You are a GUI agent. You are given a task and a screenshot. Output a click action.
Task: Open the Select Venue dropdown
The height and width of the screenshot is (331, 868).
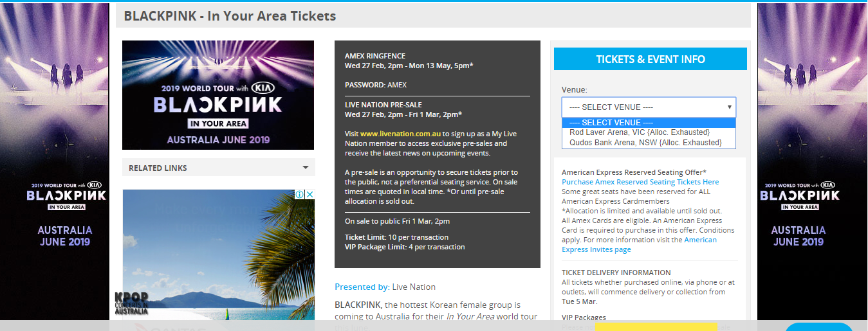649,107
